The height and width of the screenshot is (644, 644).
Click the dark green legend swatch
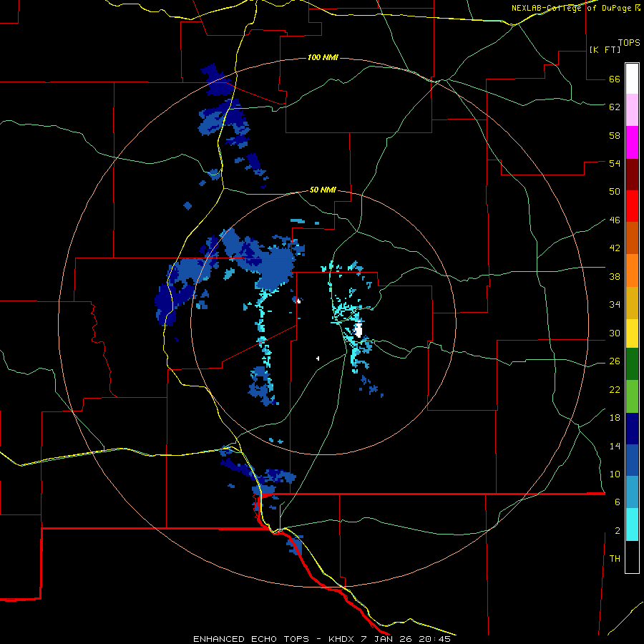coord(632,364)
